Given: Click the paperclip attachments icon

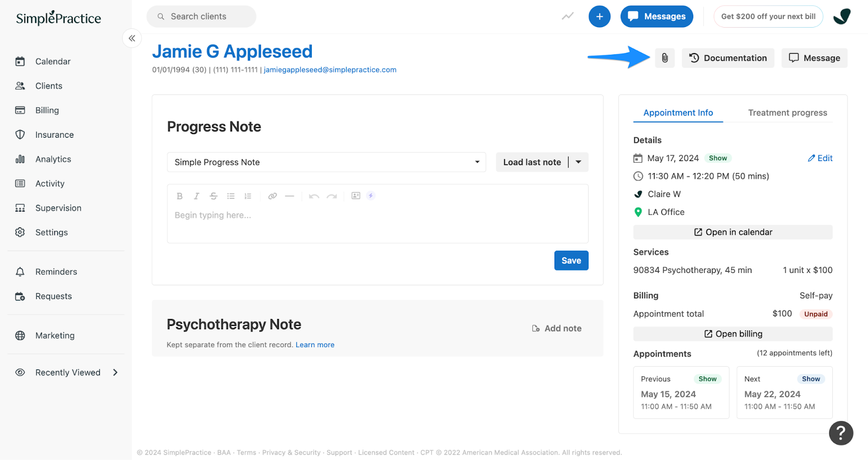Looking at the screenshot, I should pyautogui.click(x=665, y=58).
